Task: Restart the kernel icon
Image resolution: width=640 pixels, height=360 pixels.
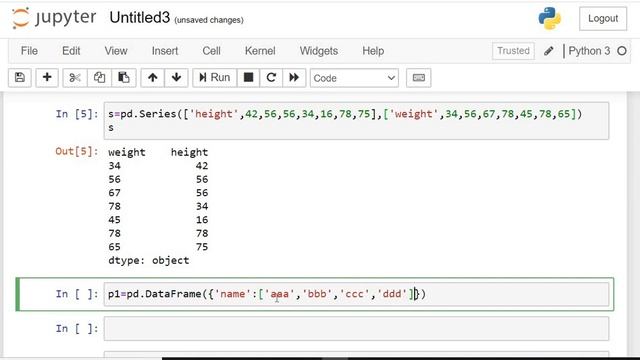Action: (271, 78)
